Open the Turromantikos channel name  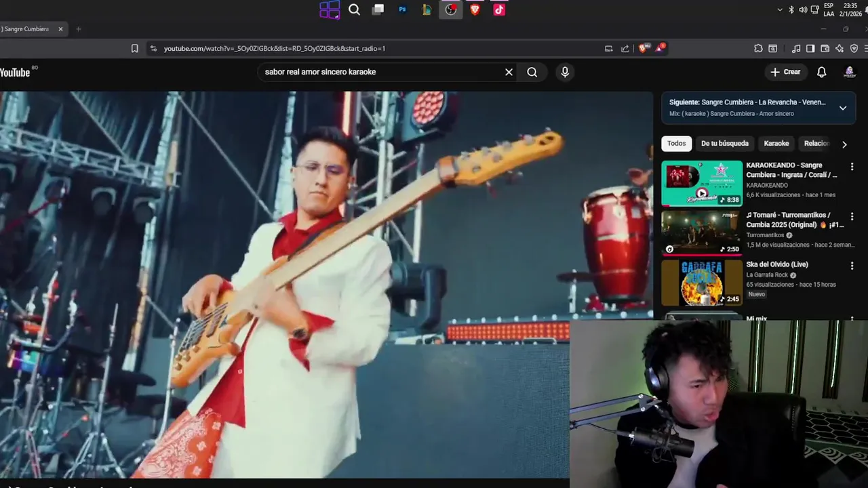(766, 235)
